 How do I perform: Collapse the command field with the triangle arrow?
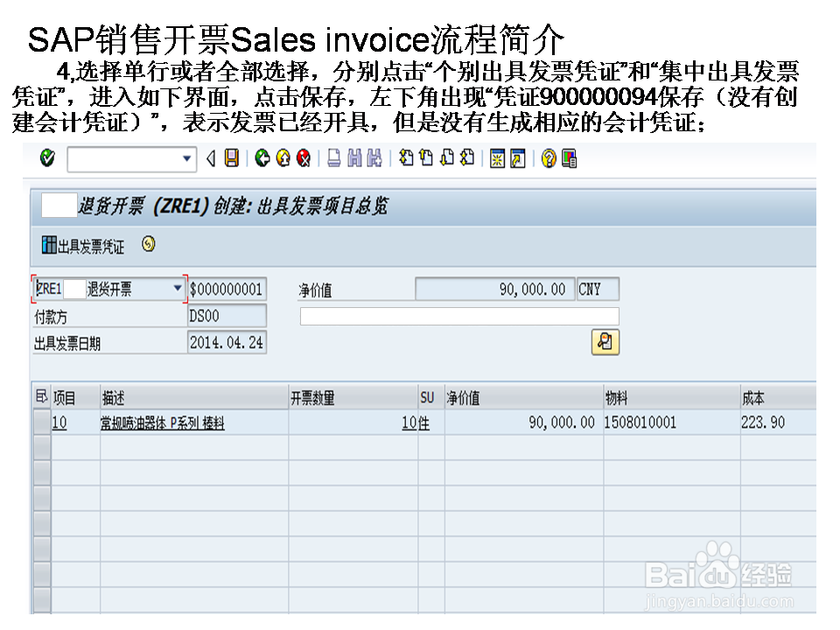pyautogui.click(x=211, y=158)
